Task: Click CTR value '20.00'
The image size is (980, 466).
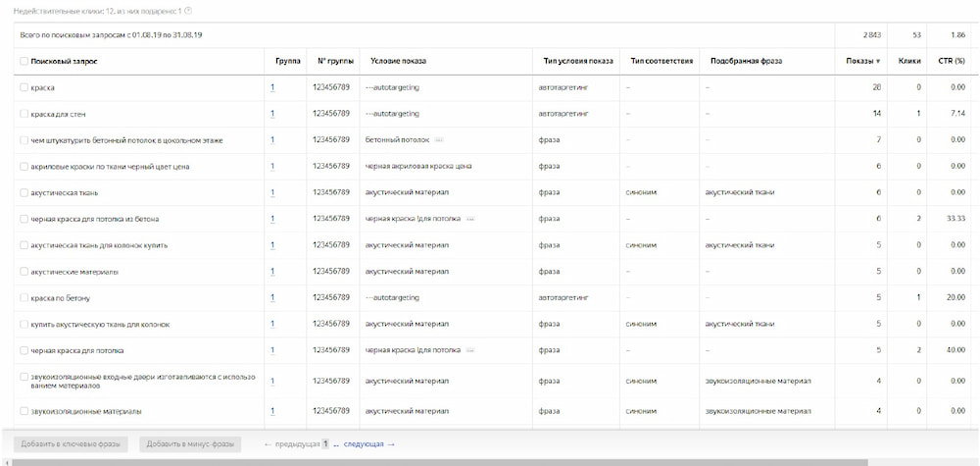Action: (x=956, y=297)
